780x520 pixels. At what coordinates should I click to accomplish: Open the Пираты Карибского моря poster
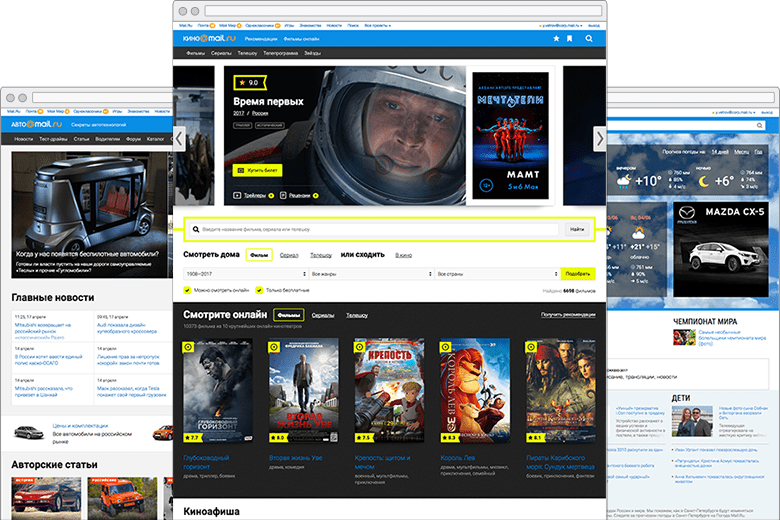(x=561, y=391)
